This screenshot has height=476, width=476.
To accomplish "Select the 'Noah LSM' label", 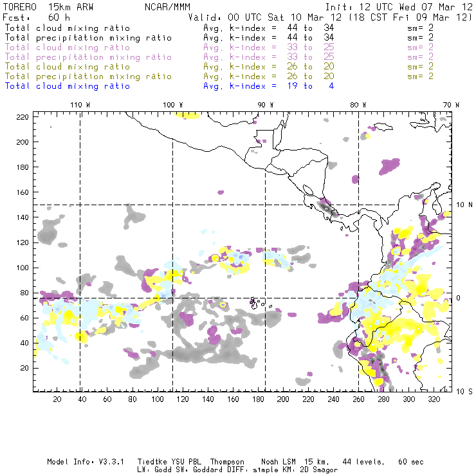I will pyautogui.click(x=278, y=462).
